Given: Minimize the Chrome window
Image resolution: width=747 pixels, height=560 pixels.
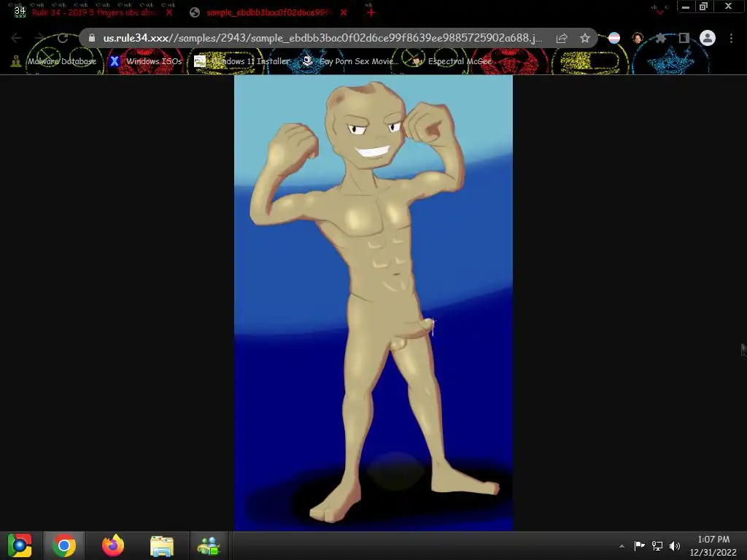Looking at the screenshot, I should click(686, 7).
